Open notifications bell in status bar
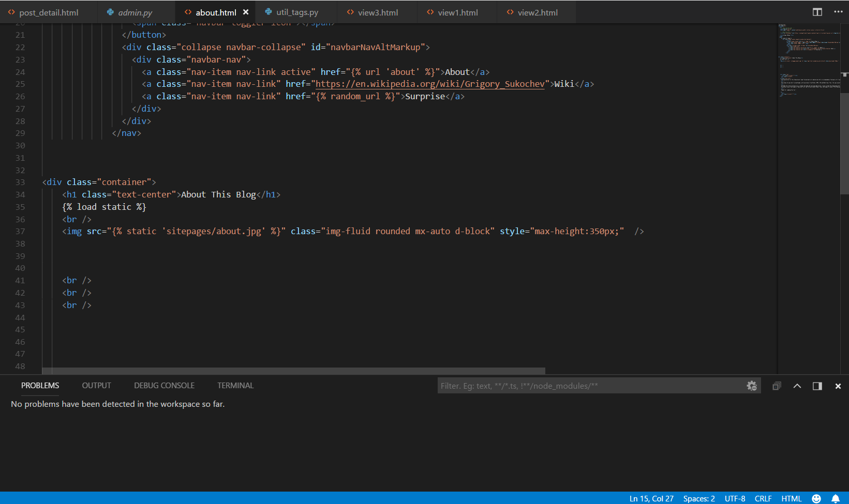Image resolution: width=849 pixels, height=504 pixels. coord(835,498)
